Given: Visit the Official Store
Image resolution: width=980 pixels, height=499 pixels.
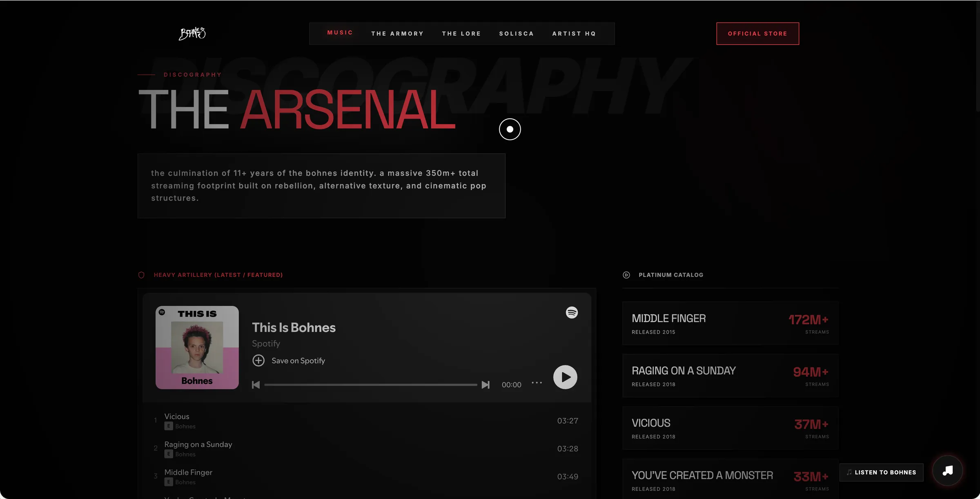Looking at the screenshot, I should point(757,33).
